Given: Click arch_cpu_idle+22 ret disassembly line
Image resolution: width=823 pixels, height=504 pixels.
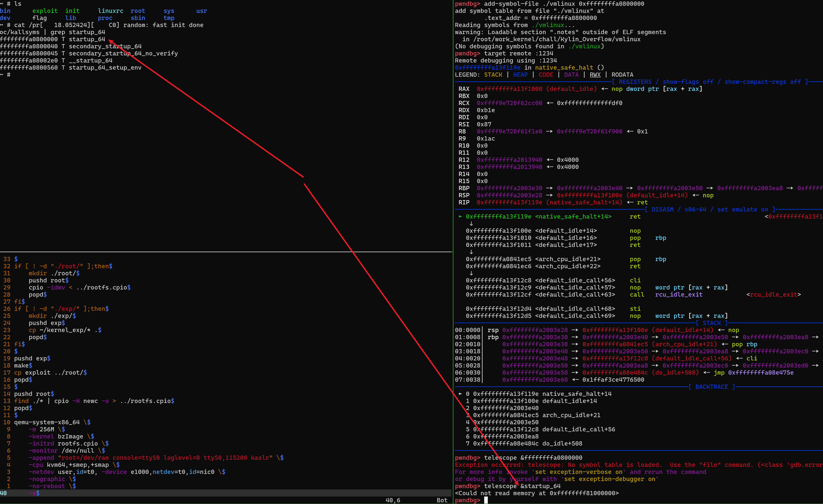Looking at the screenshot, I should [553, 266].
